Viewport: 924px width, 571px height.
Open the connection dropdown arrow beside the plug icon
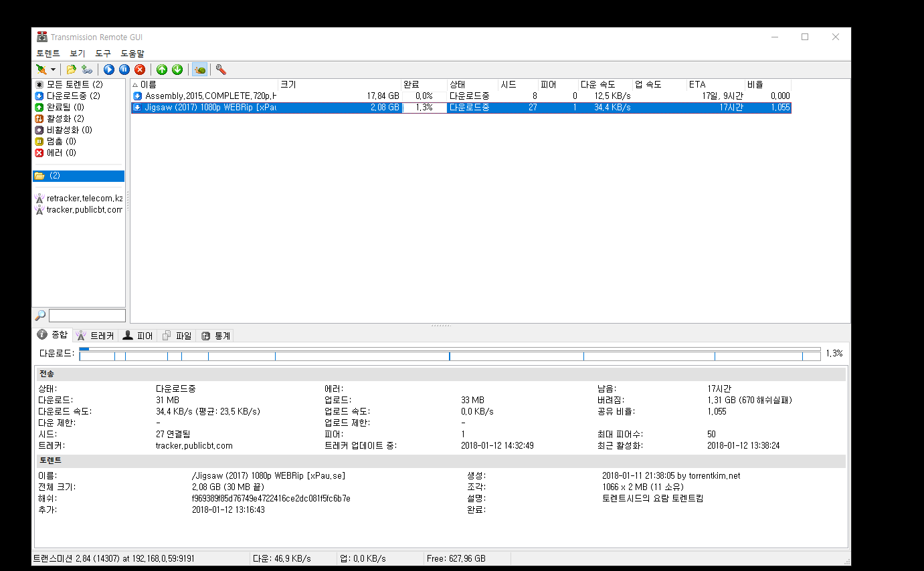point(53,70)
